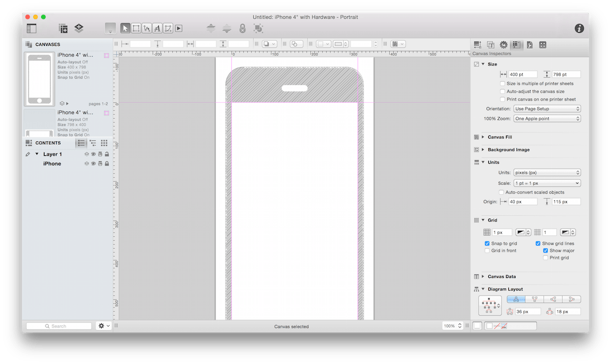Click the canvas height 798 pt field

pos(566,74)
